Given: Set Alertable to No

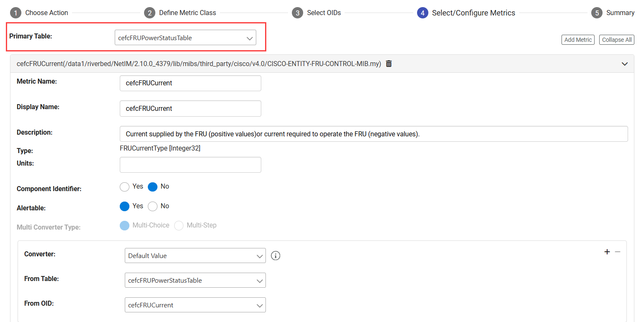Looking at the screenshot, I should tap(153, 206).
